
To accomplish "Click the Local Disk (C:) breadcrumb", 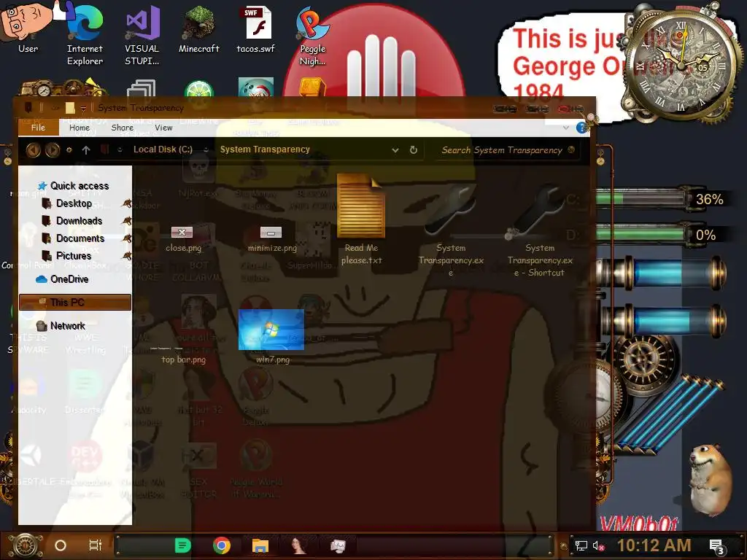I will coord(163,149).
